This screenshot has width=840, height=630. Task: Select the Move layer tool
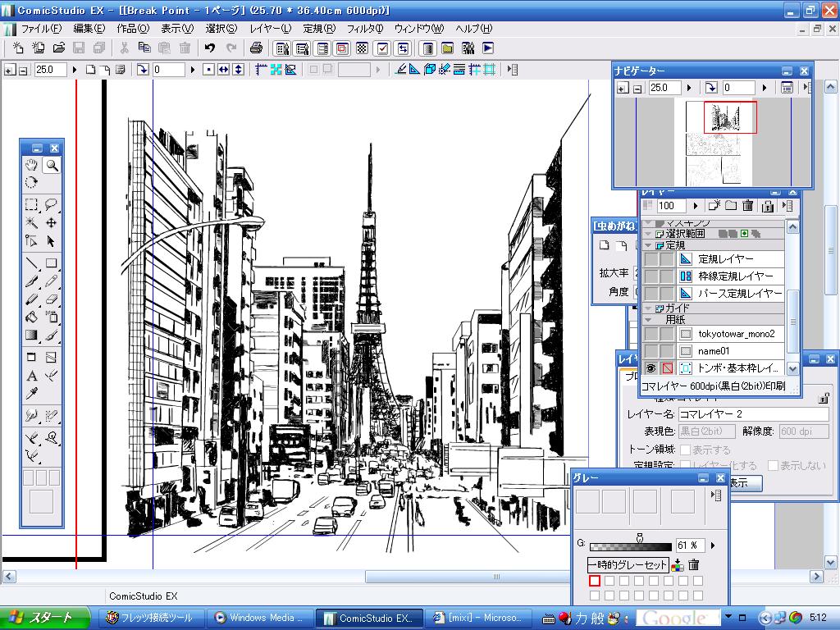52,223
